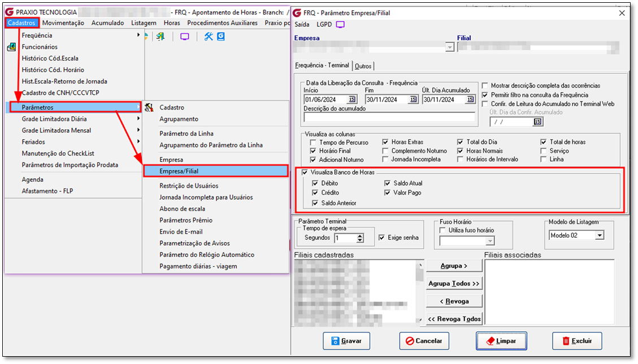Open calendar for Últ. Dia Acumulado

click(470, 99)
